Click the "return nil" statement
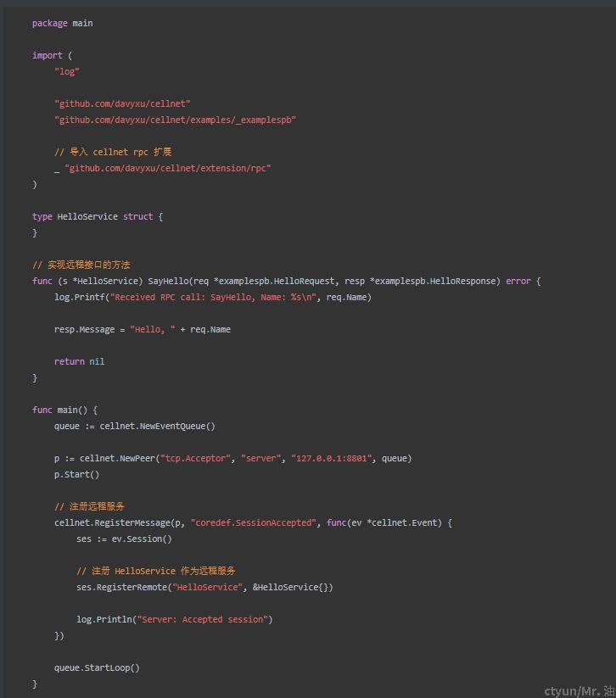Image resolution: width=616 pixels, height=698 pixels. click(x=79, y=361)
